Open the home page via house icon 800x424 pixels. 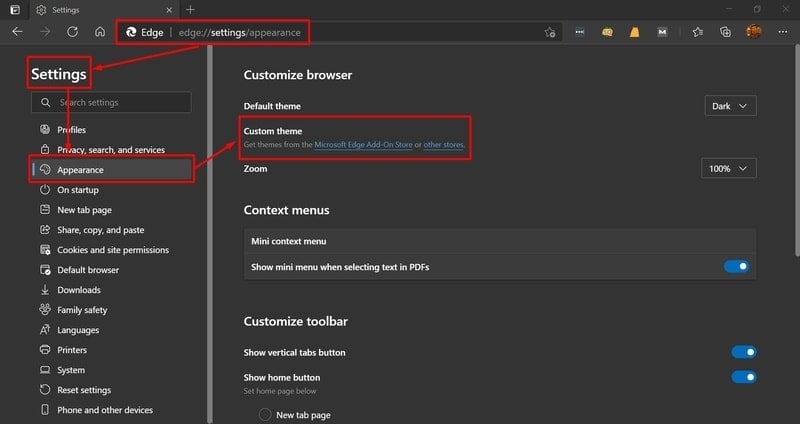[x=100, y=32]
